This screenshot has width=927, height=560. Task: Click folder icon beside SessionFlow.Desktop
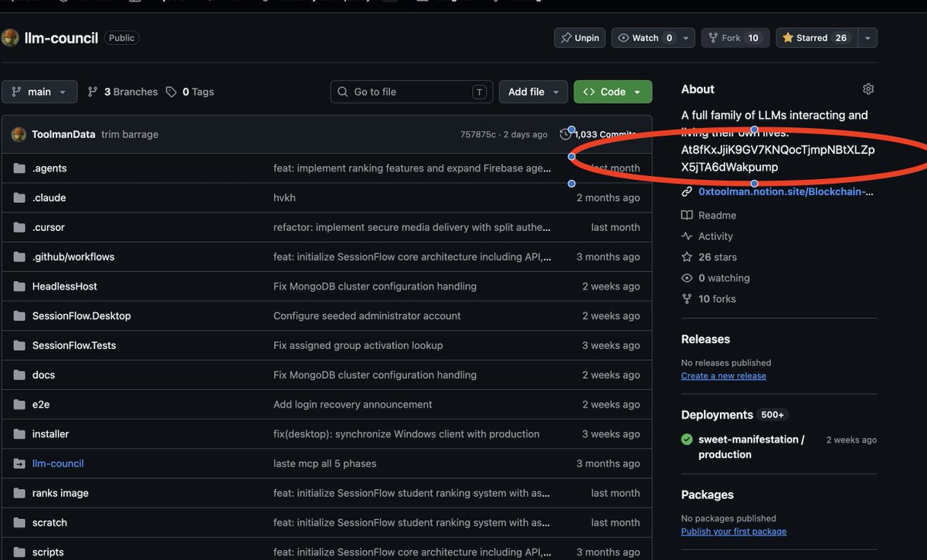[x=19, y=316]
